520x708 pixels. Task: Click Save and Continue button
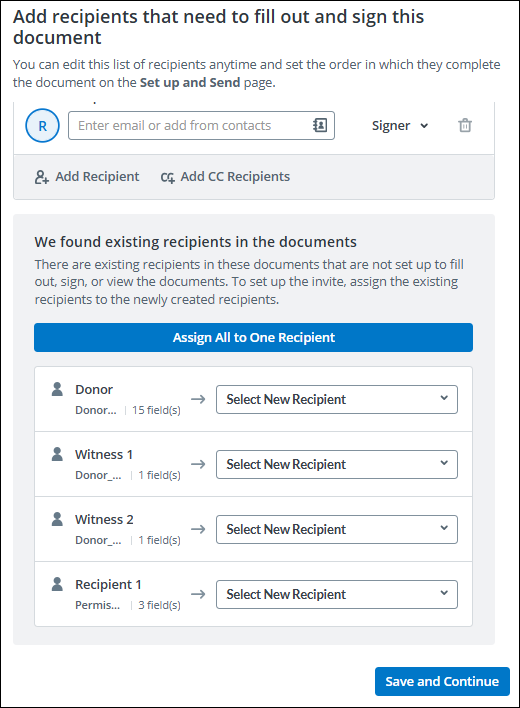click(442, 681)
